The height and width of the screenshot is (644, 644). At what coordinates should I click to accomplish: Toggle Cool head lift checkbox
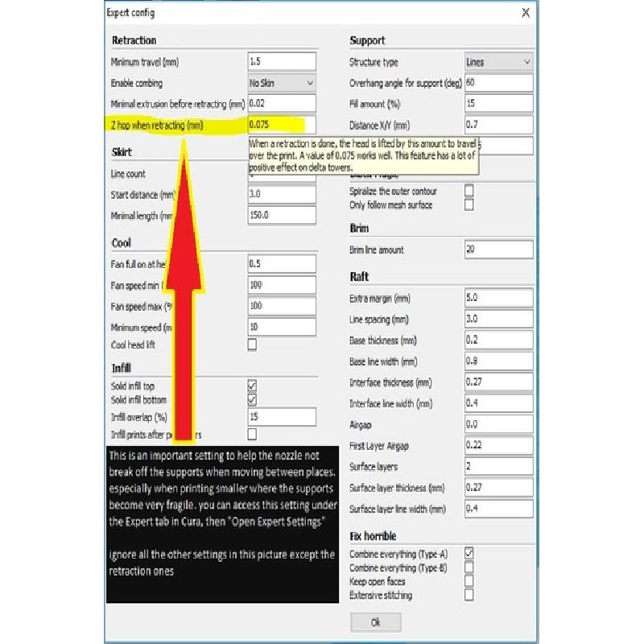coord(252,345)
